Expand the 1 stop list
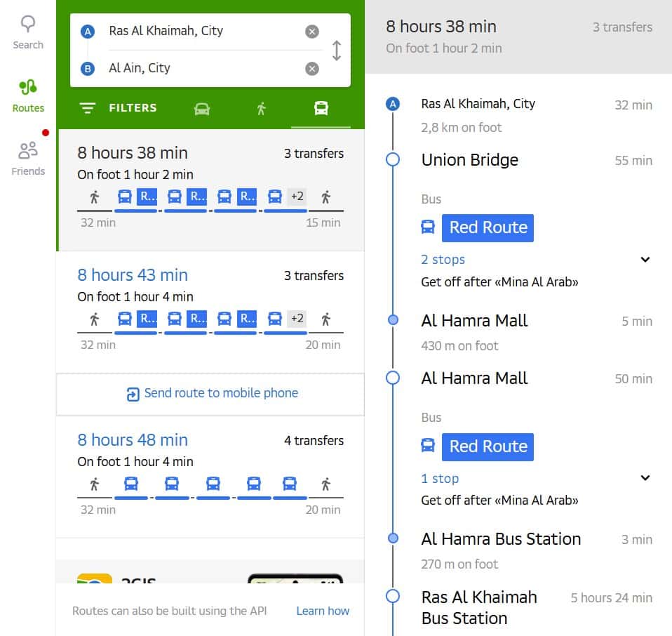 tap(536, 478)
